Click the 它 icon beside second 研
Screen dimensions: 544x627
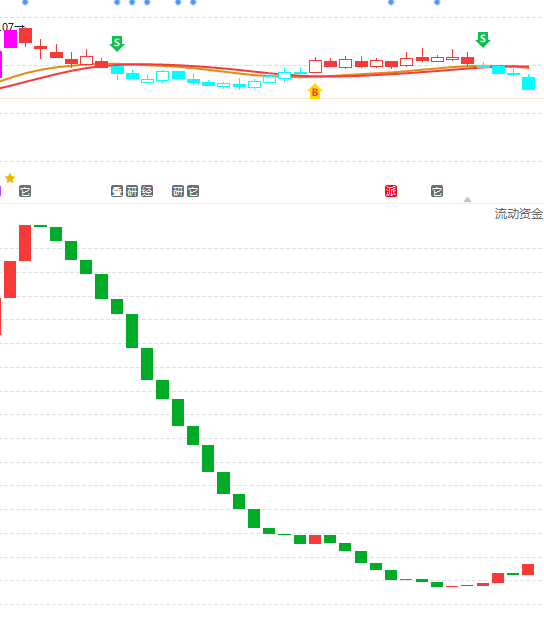coord(193,191)
